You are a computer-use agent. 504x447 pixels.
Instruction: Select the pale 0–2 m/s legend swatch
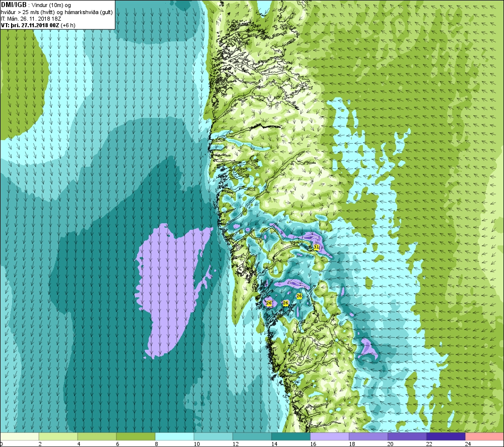coord(19,436)
